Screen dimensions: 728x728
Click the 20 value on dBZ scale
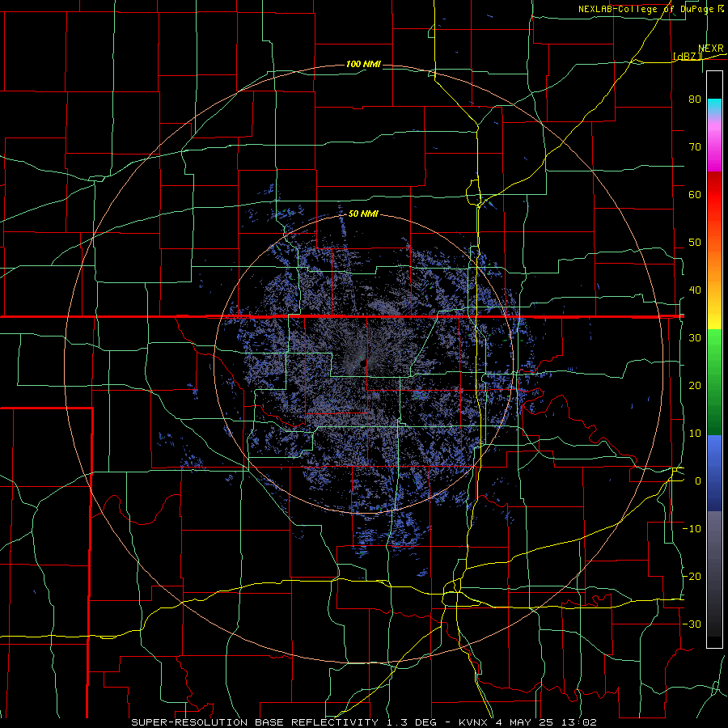pyautogui.click(x=695, y=385)
